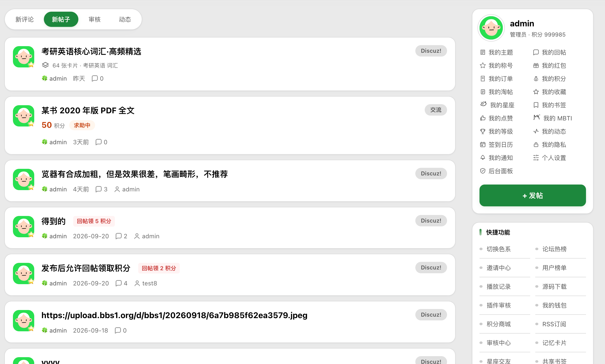Click the 个人设置 sliders icon

coord(536,158)
